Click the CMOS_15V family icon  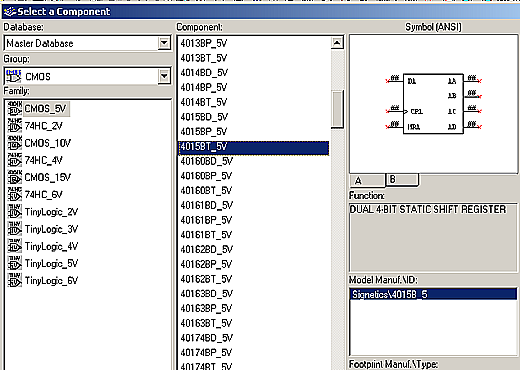tap(15, 177)
